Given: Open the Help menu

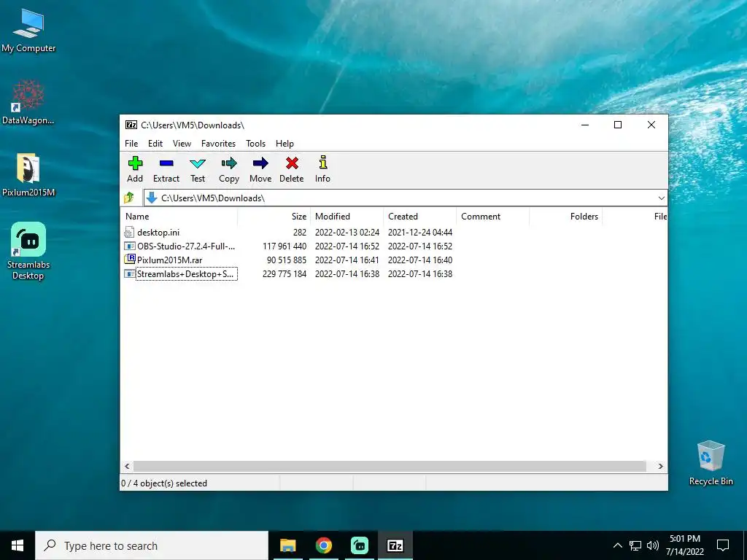Looking at the screenshot, I should pyautogui.click(x=285, y=144).
